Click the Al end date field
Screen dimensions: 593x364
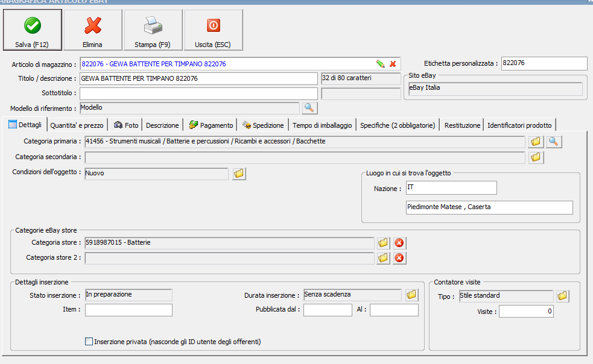click(x=394, y=310)
